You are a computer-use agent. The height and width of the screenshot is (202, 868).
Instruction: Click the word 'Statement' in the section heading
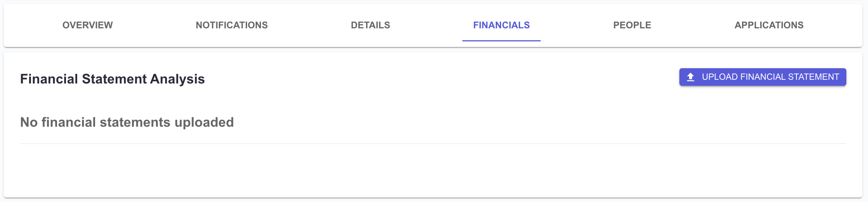tap(114, 79)
